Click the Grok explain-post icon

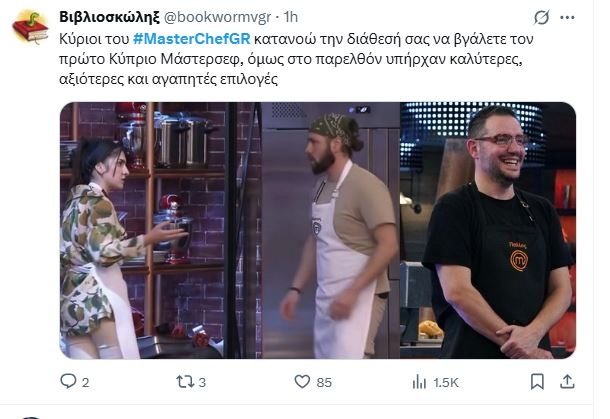click(542, 18)
